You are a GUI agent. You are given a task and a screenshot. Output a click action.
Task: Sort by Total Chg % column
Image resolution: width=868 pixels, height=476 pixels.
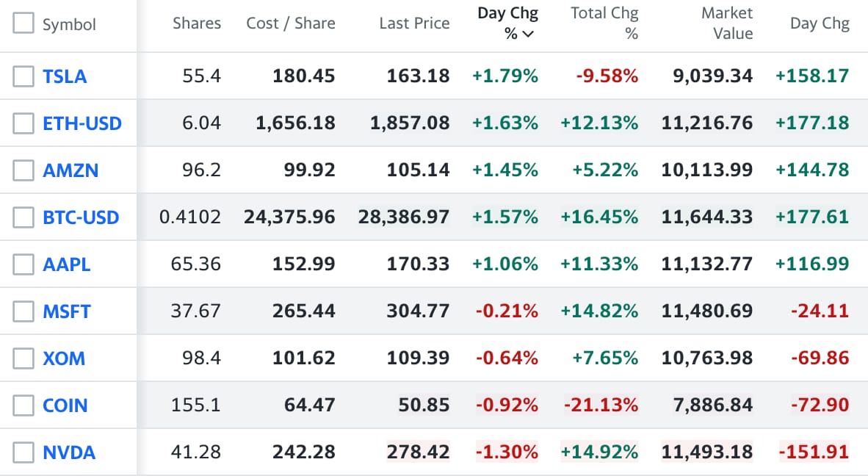tap(604, 23)
